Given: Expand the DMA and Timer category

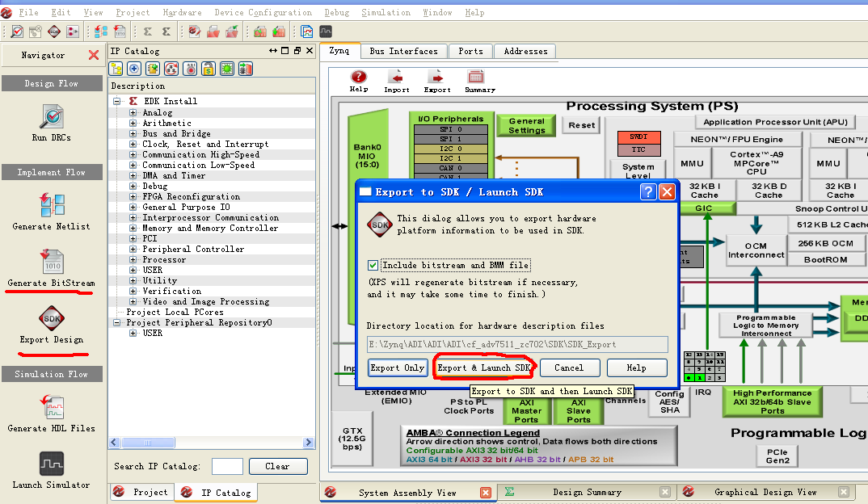Looking at the screenshot, I should 133,175.
